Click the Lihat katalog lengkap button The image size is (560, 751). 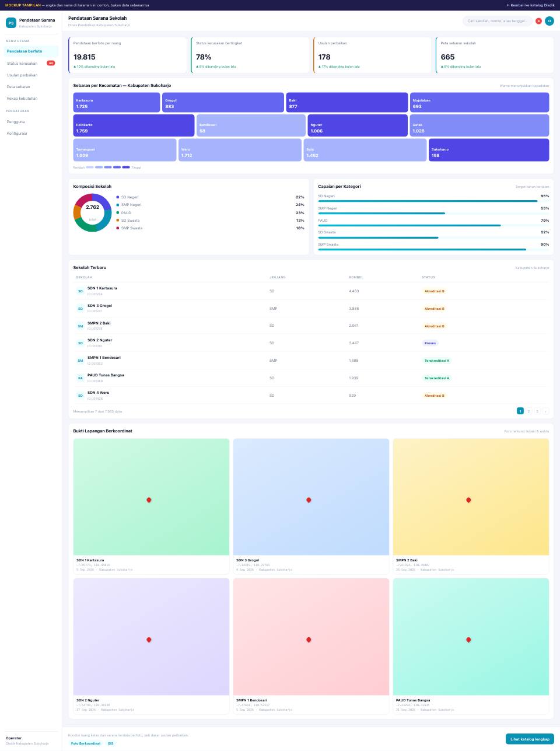[530, 739]
